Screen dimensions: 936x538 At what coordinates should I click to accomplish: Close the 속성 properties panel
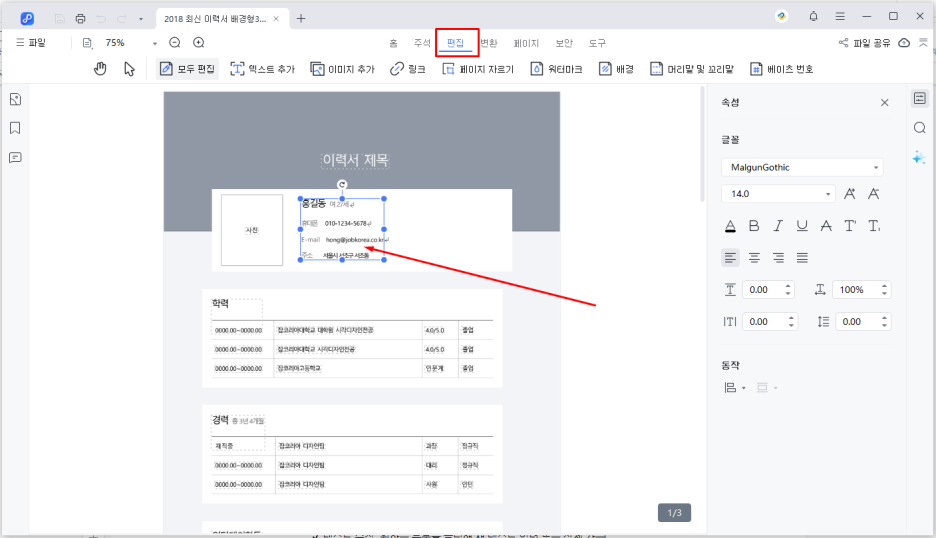click(885, 103)
